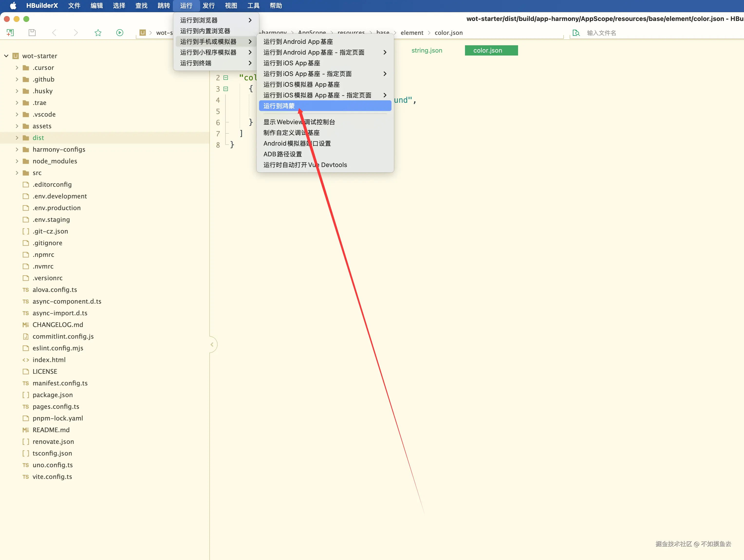Click the element breadcrumb segment
Image resolution: width=744 pixels, height=560 pixels.
[x=412, y=33]
